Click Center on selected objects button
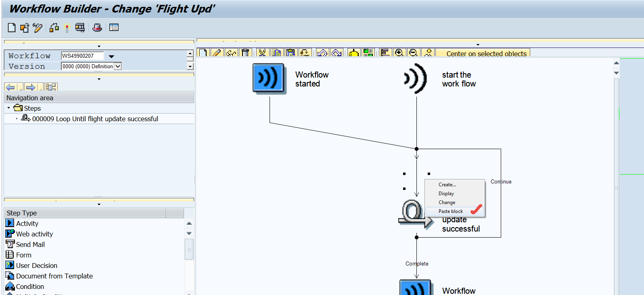 486,54
